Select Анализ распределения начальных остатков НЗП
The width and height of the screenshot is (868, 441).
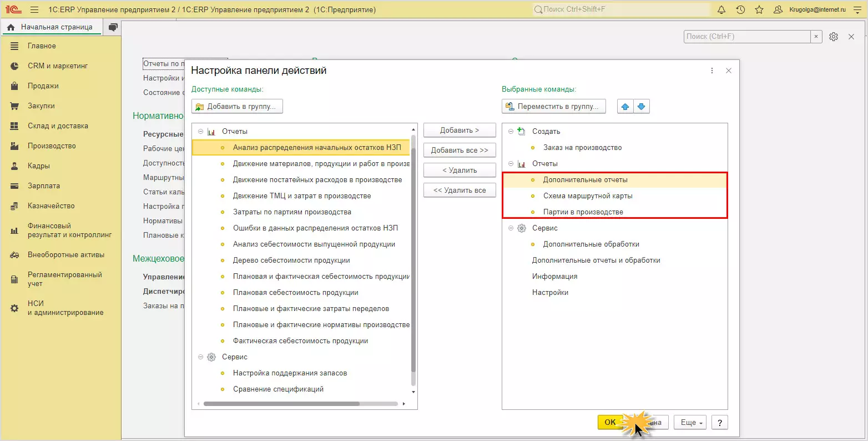click(301, 148)
